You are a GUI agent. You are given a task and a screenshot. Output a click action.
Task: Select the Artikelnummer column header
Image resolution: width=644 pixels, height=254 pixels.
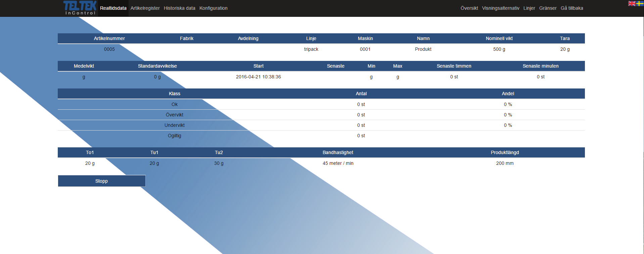(109, 38)
